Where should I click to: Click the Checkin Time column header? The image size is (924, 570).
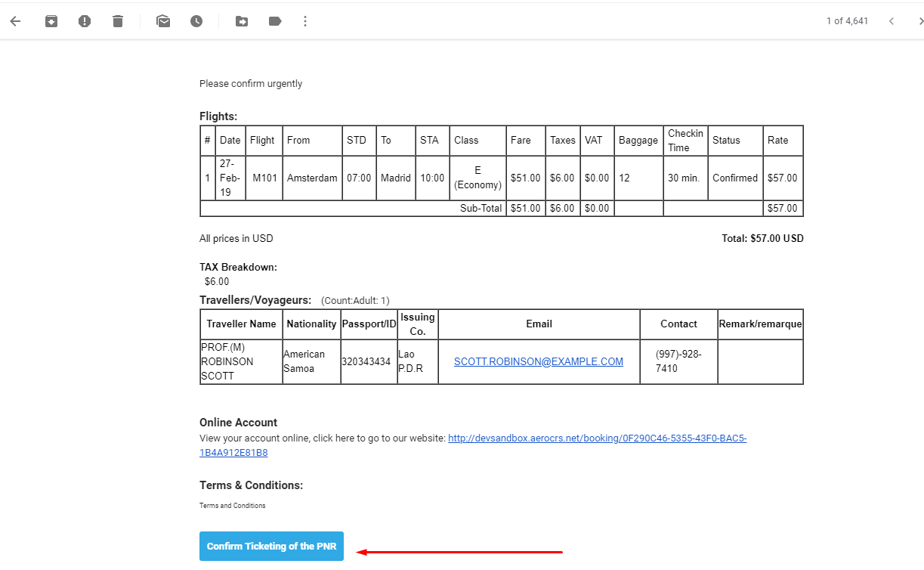[x=685, y=141]
